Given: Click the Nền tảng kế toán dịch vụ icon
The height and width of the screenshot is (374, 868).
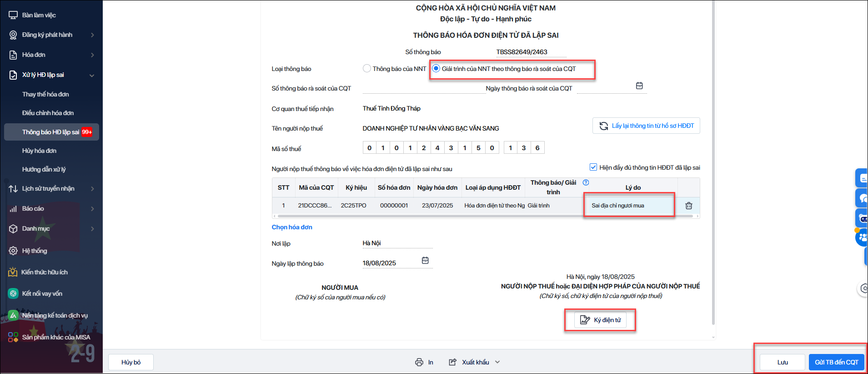Looking at the screenshot, I should (x=13, y=315).
